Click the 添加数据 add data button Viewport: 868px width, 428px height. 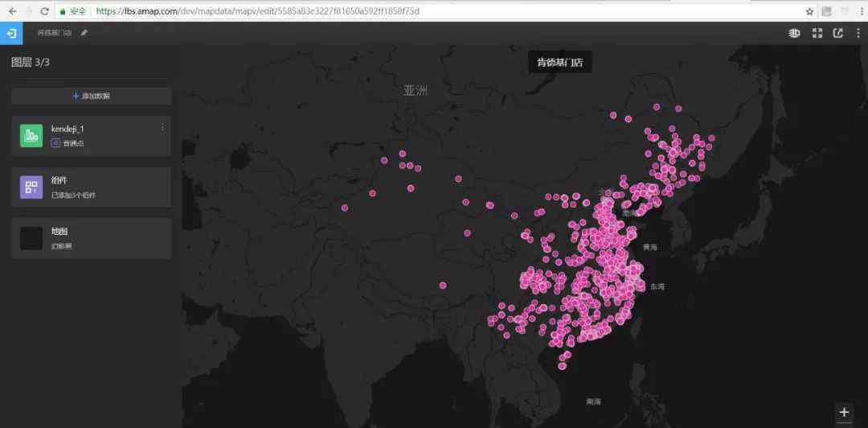click(x=91, y=96)
